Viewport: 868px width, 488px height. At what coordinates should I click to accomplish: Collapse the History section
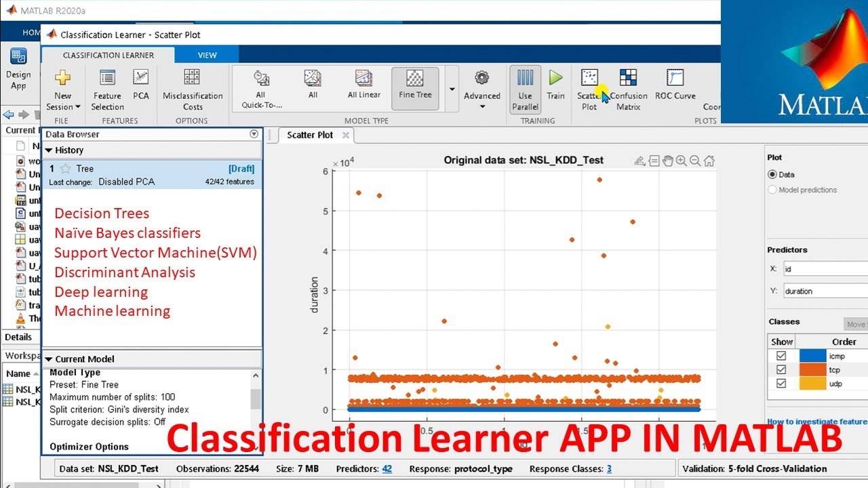(49, 150)
